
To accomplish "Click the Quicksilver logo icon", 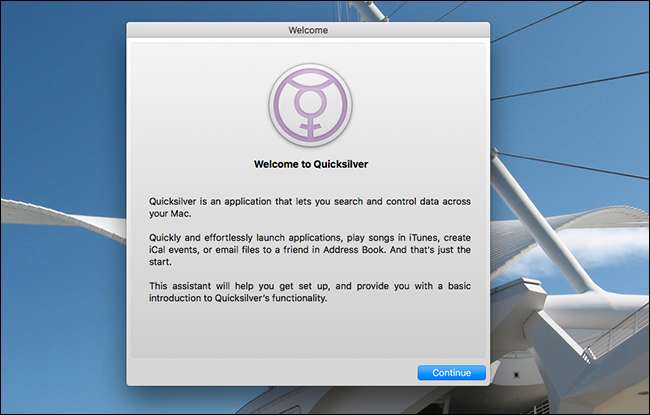I will point(310,105).
